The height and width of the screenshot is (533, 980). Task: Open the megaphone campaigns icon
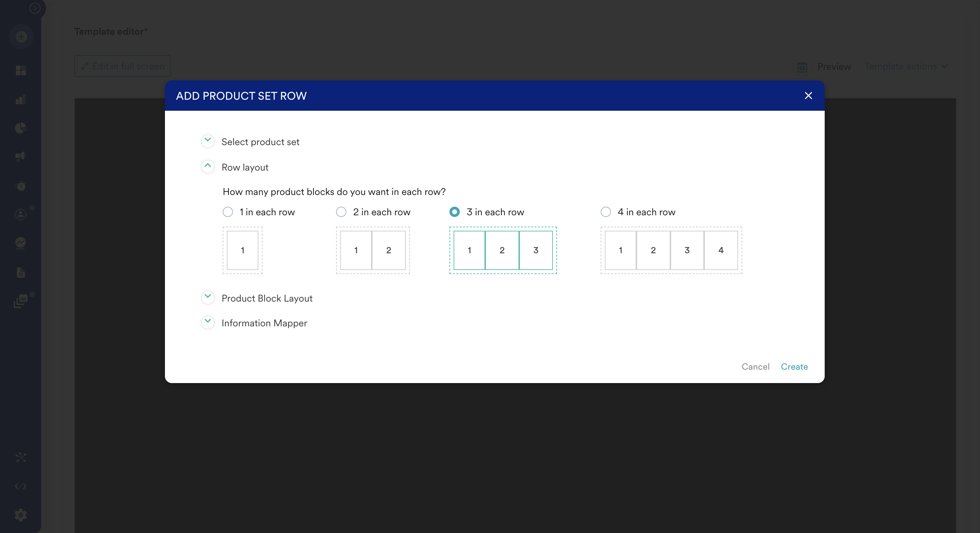click(21, 156)
